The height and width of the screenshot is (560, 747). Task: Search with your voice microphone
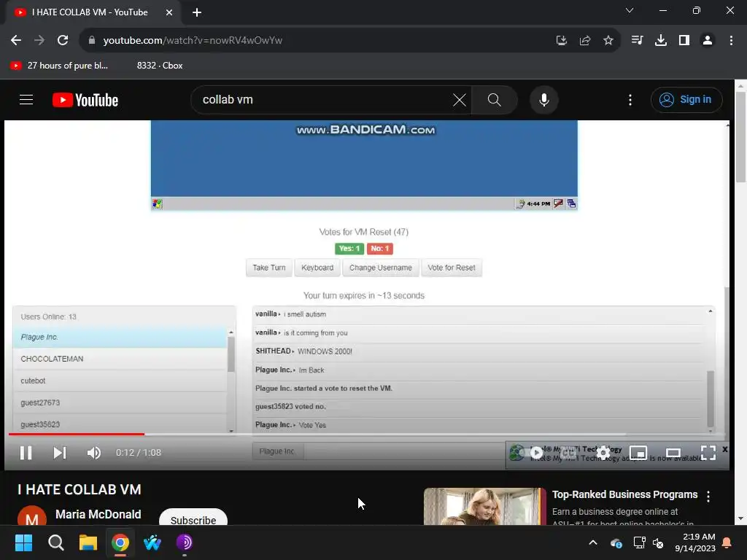[544, 100]
